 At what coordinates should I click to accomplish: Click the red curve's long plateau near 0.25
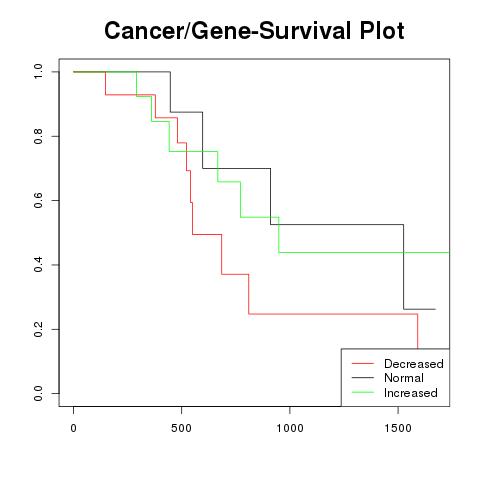[333, 314]
